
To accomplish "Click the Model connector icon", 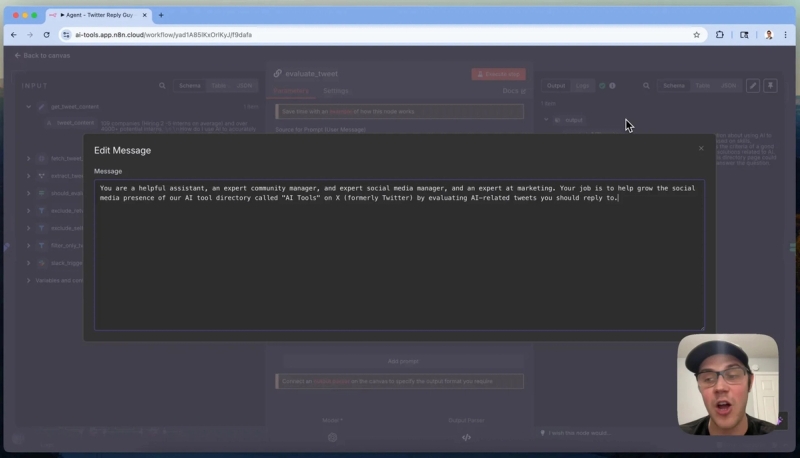I will (332, 438).
